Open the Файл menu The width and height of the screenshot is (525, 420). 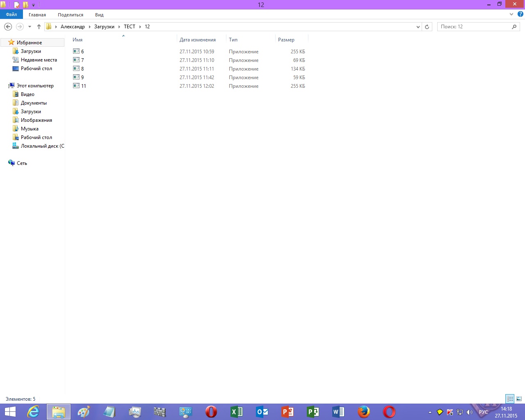[11, 14]
